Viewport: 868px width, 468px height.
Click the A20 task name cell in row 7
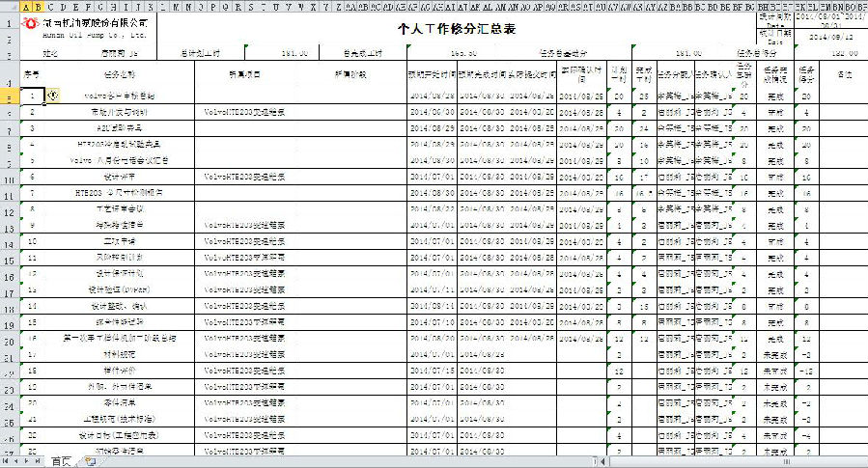click(120, 127)
